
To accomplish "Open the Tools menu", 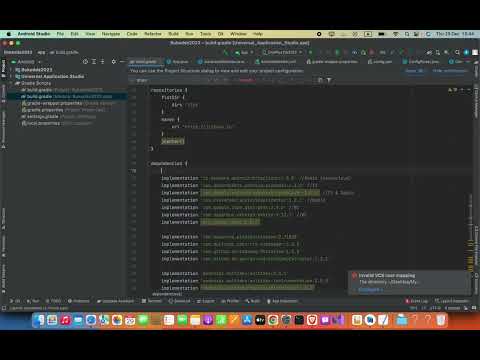I will click(x=205, y=34).
